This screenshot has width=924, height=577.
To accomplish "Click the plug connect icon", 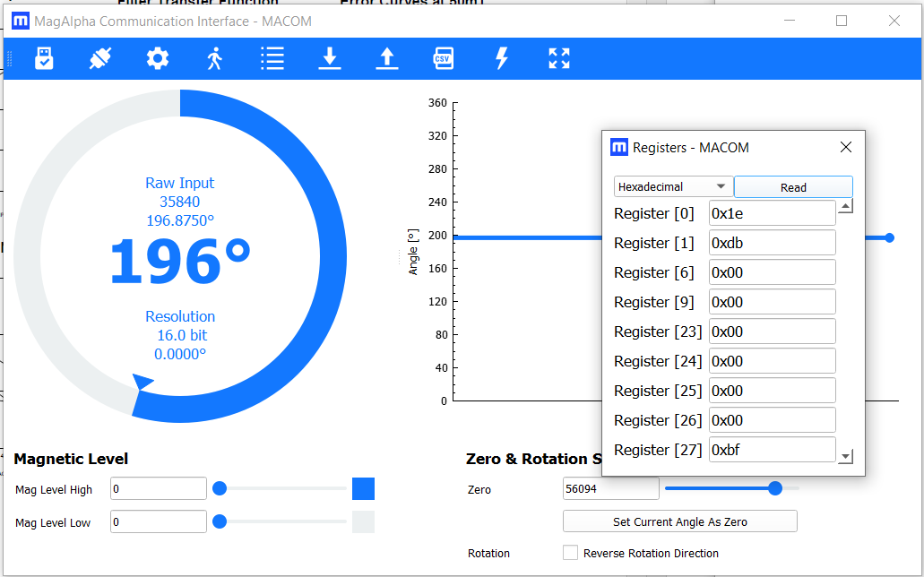I will (100, 59).
